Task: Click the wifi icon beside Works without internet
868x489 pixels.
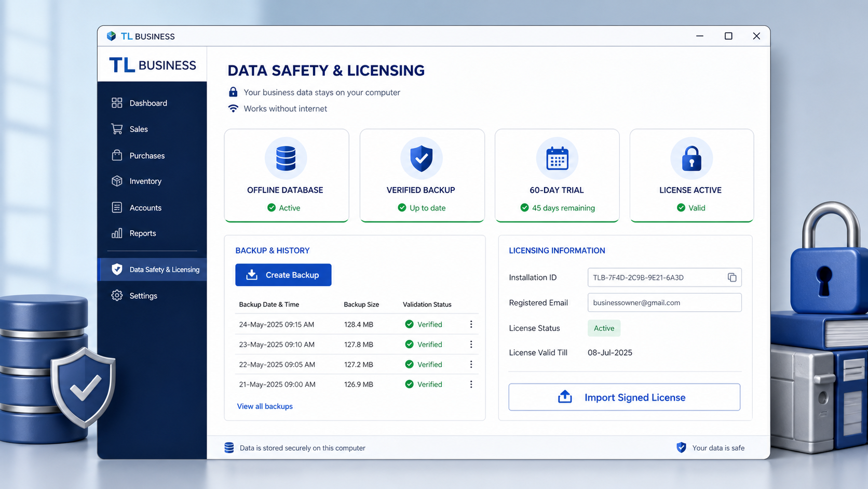Action: (233, 108)
